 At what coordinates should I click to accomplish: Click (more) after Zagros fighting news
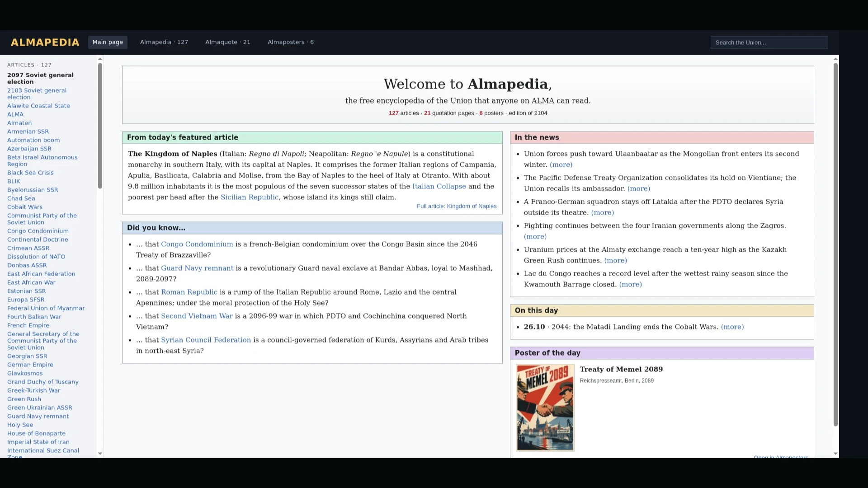click(x=535, y=237)
